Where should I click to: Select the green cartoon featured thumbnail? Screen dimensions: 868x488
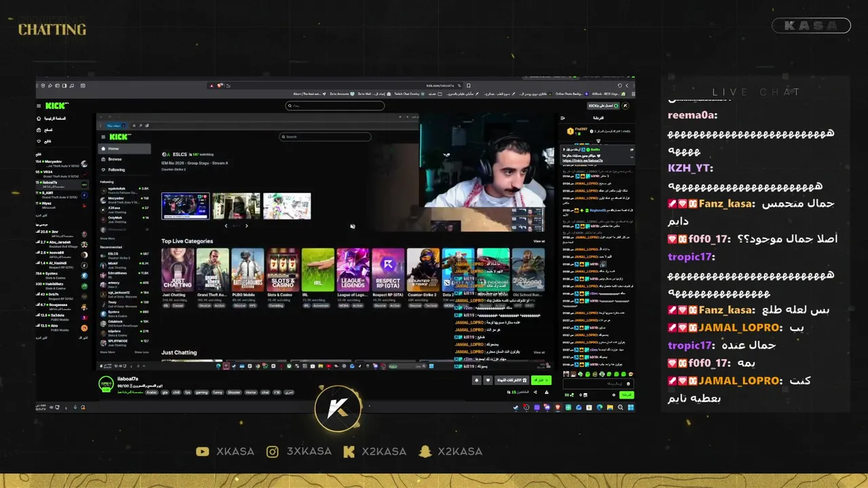point(287,206)
